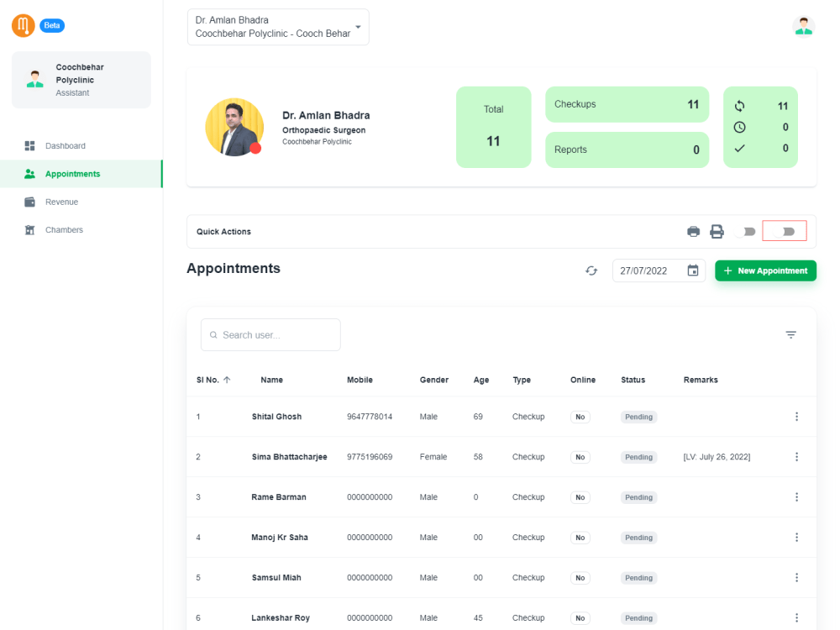Click the New Appointment button
This screenshot has width=840, height=630.
(765, 270)
